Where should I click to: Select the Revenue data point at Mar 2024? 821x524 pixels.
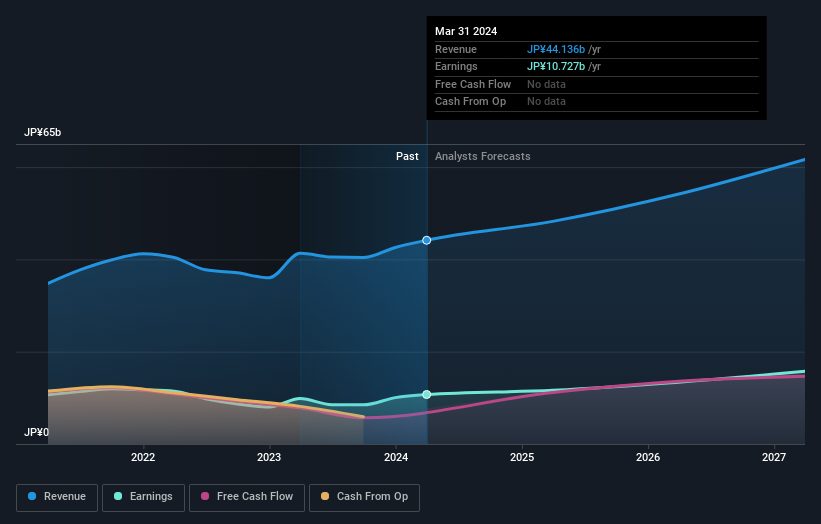tap(427, 240)
